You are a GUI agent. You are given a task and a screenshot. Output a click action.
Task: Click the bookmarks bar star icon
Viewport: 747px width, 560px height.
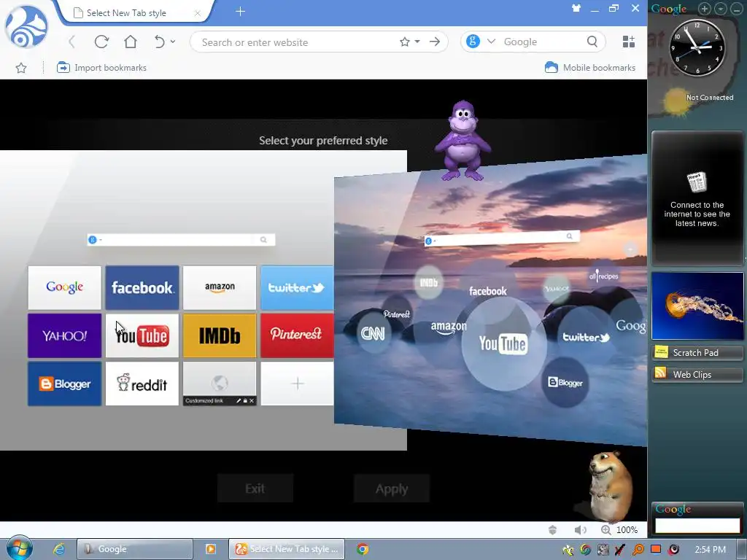[x=21, y=68]
